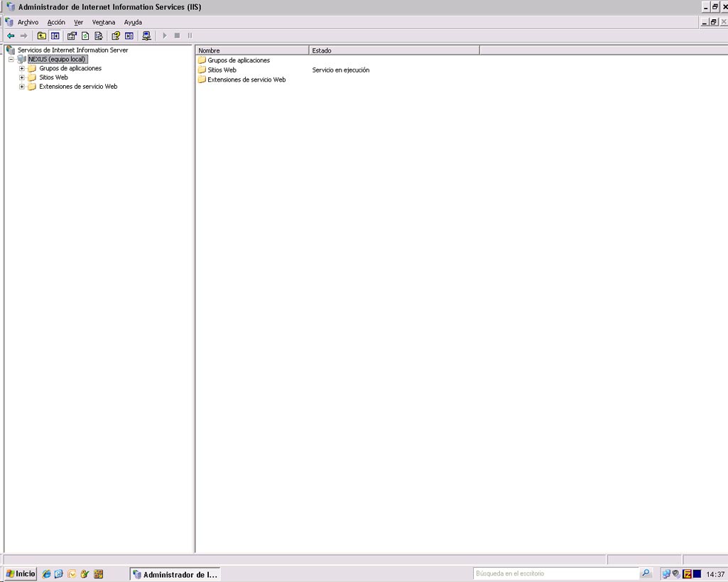Go up one level with folder icon
The image size is (728, 582).
[42, 35]
